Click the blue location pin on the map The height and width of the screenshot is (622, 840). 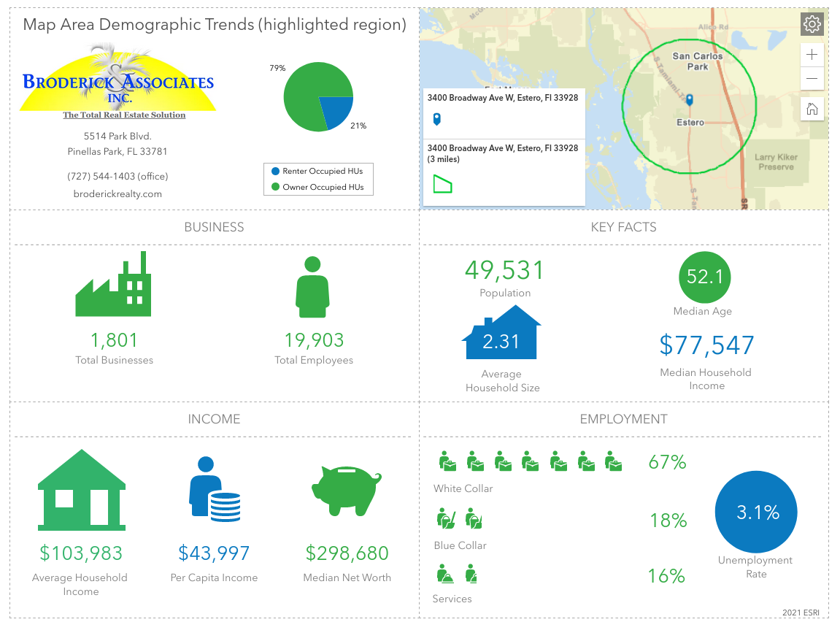(x=689, y=100)
